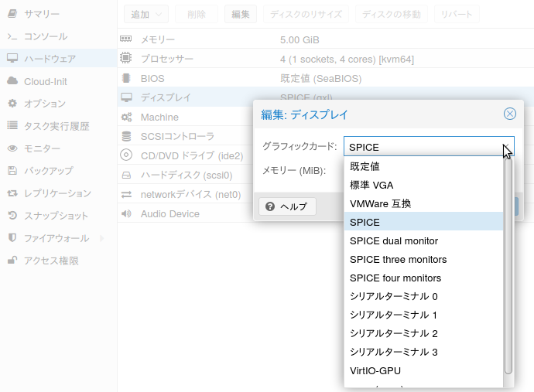Open the Monitor (モニター) eye icon
Screen dimensions: 534x392
(x=12, y=148)
